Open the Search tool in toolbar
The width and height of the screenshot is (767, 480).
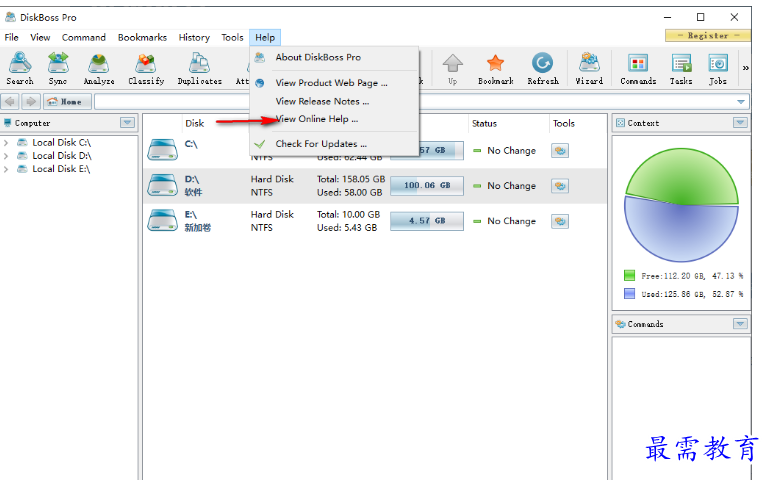click(x=20, y=69)
